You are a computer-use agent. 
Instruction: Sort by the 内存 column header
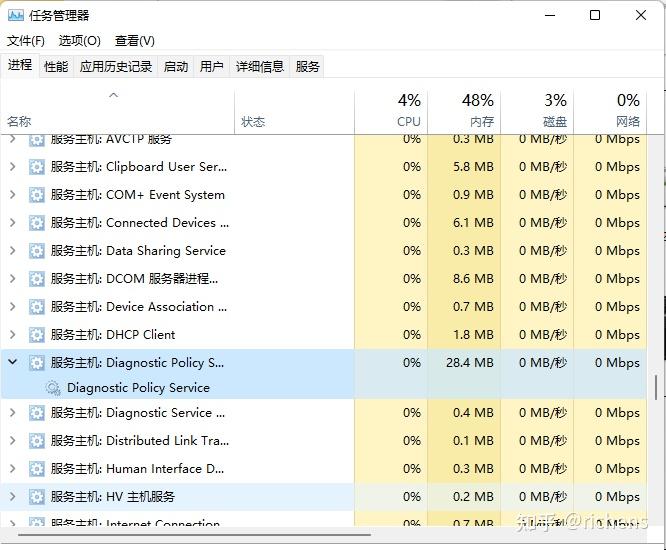[x=464, y=112]
